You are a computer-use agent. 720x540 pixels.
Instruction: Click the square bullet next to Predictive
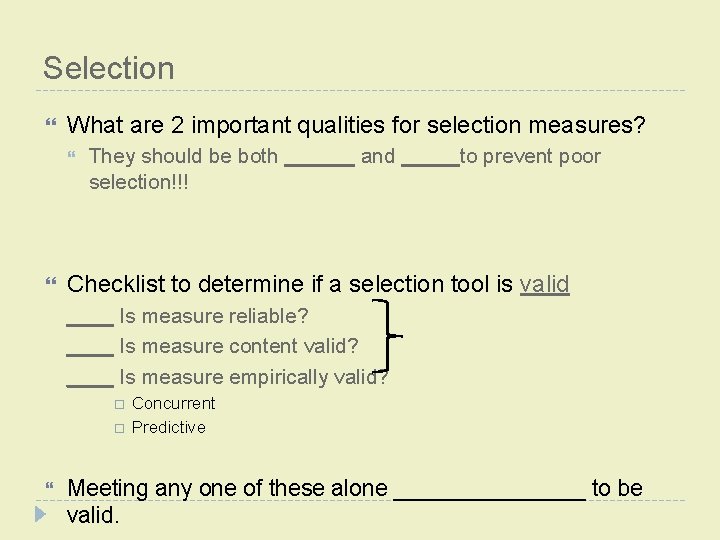pos(118,428)
